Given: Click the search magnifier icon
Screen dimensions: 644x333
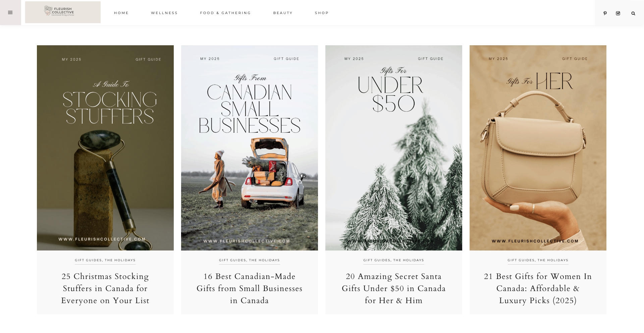Looking at the screenshot, I should coord(633,13).
